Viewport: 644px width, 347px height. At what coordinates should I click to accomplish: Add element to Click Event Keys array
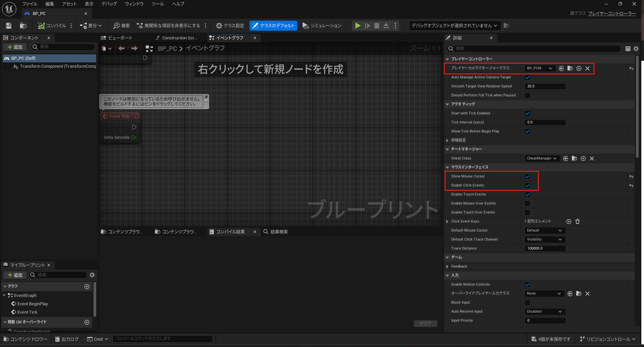569,222
